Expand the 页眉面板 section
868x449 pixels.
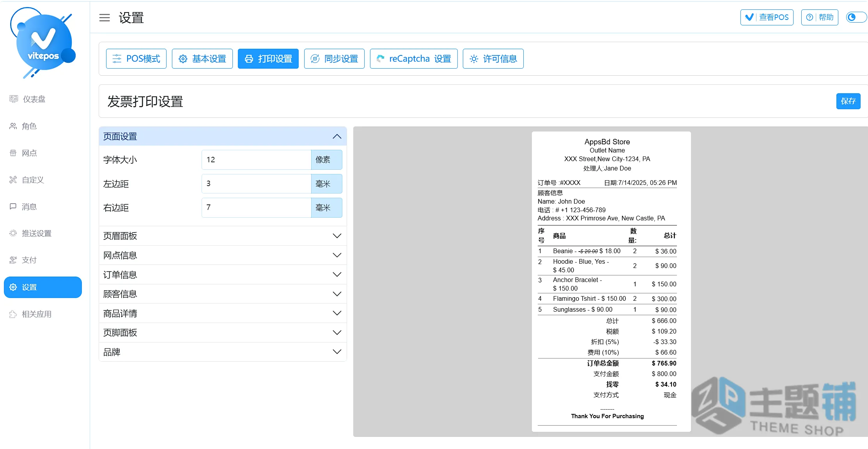223,236
